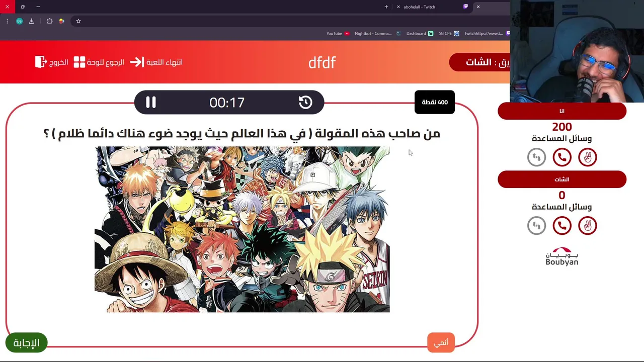Click the 400 نقطة points badge

(435, 102)
